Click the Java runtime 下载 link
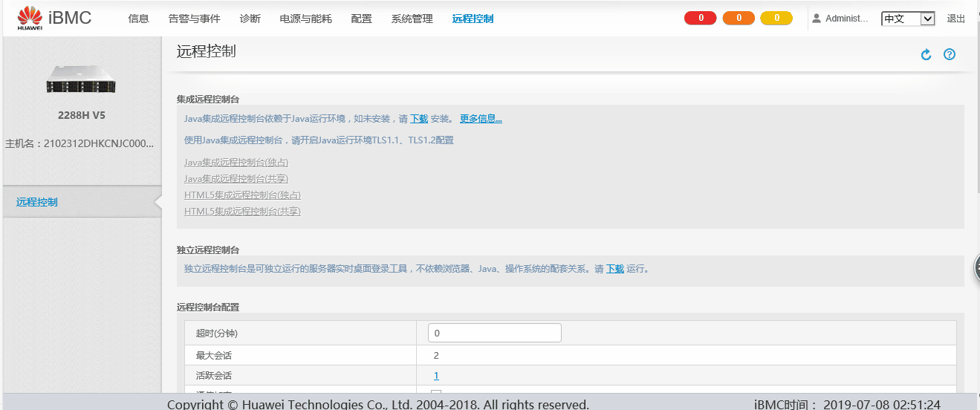The width and height of the screenshot is (980, 410). tap(419, 119)
